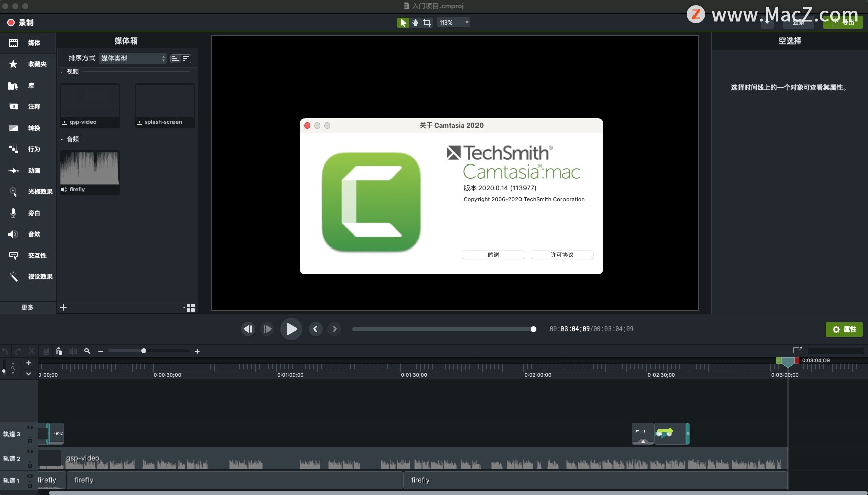The height and width of the screenshot is (495, 868).
Task: Open the 媒体 media tab
Action: coord(28,43)
